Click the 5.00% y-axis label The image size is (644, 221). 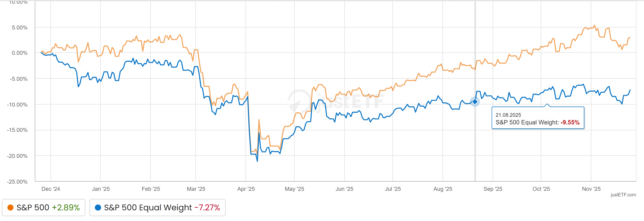tap(19, 28)
